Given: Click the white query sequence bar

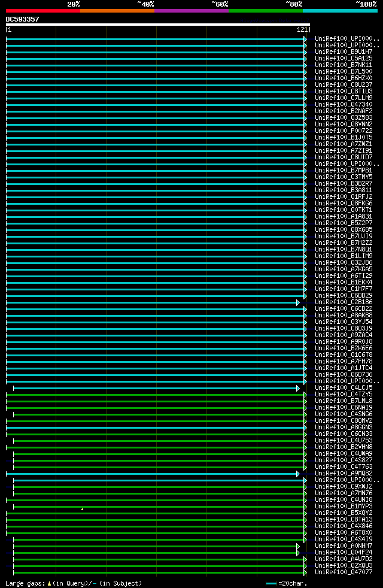Looking at the screenshot, I should (158, 25).
